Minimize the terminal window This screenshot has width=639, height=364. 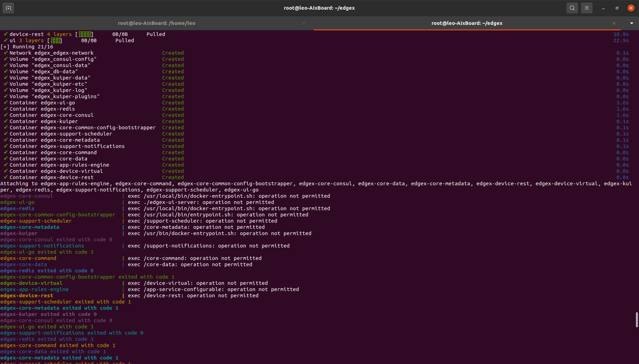coord(603,8)
